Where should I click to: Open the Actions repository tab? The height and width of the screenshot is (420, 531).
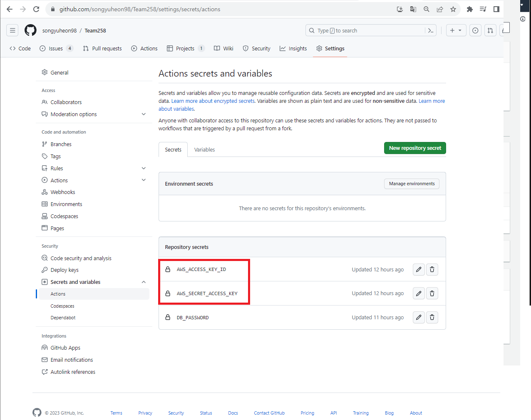click(144, 48)
